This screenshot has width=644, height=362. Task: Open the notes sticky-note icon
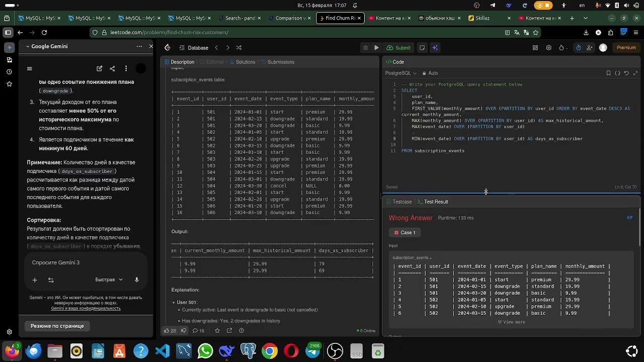(422, 48)
